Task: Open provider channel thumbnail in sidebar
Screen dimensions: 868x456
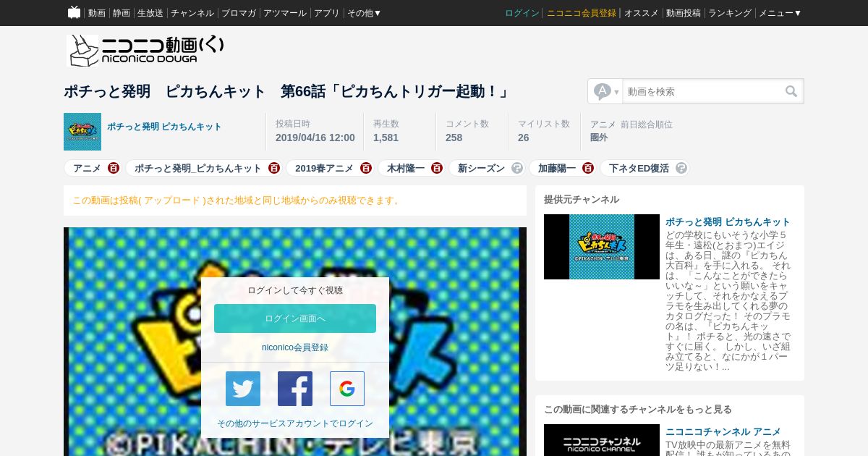Action: 602,247
